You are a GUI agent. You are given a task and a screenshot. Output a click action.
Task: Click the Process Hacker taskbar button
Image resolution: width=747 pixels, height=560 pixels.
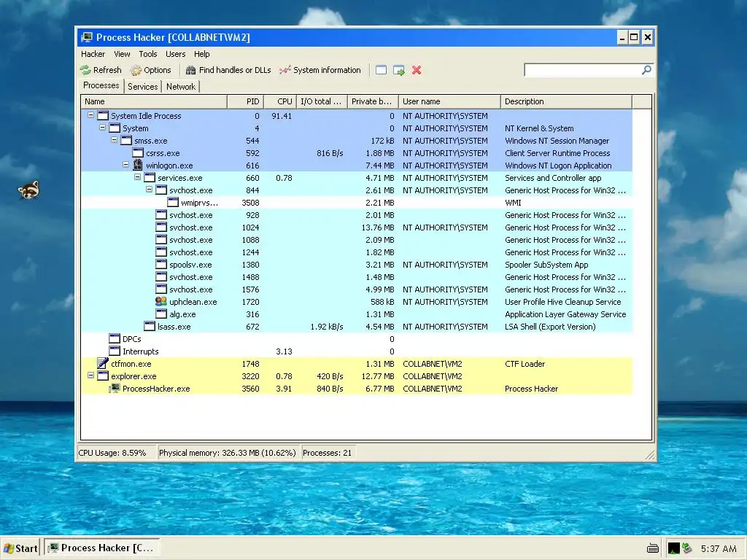(102, 548)
